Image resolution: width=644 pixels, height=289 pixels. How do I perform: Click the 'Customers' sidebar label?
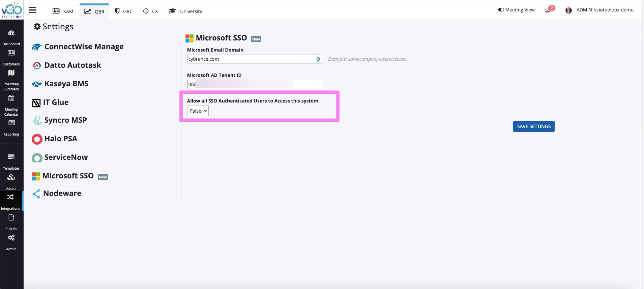[x=11, y=64]
